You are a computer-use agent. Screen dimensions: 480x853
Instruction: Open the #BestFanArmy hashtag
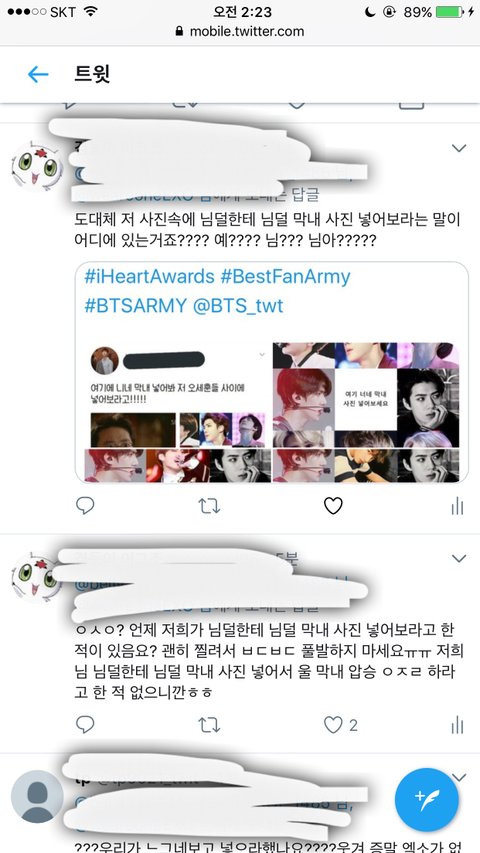point(286,277)
